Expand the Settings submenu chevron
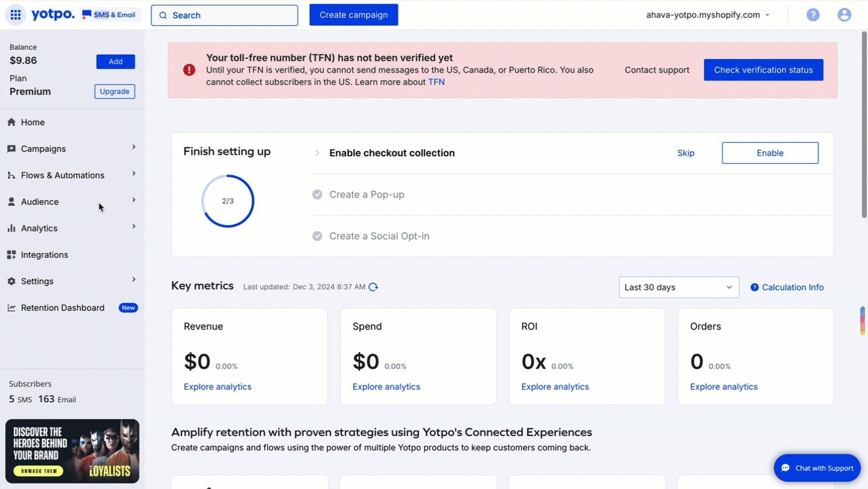Viewport: 868px width, 489px height. click(134, 279)
